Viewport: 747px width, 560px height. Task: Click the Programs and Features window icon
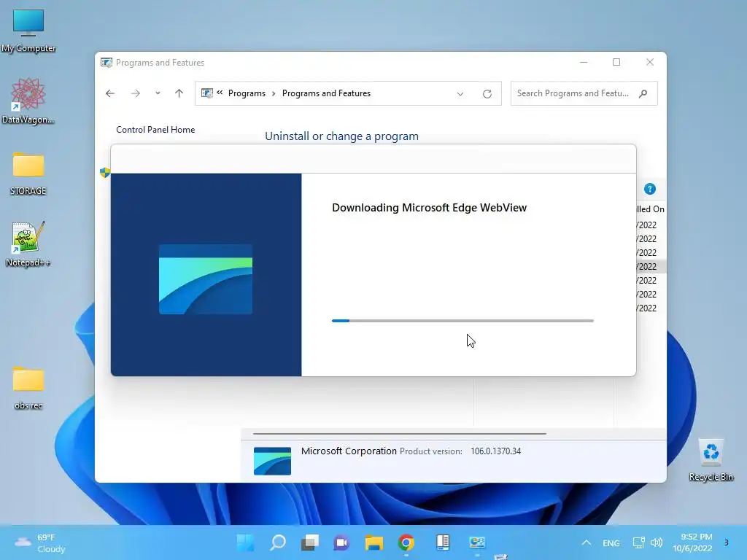pyautogui.click(x=107, y=63)
